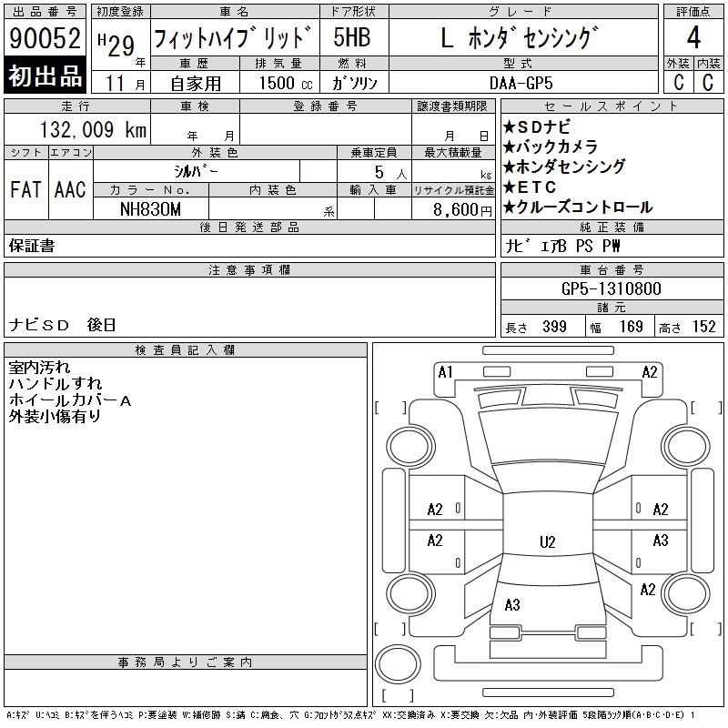Select fuel type ガソリン

point(354,83)
